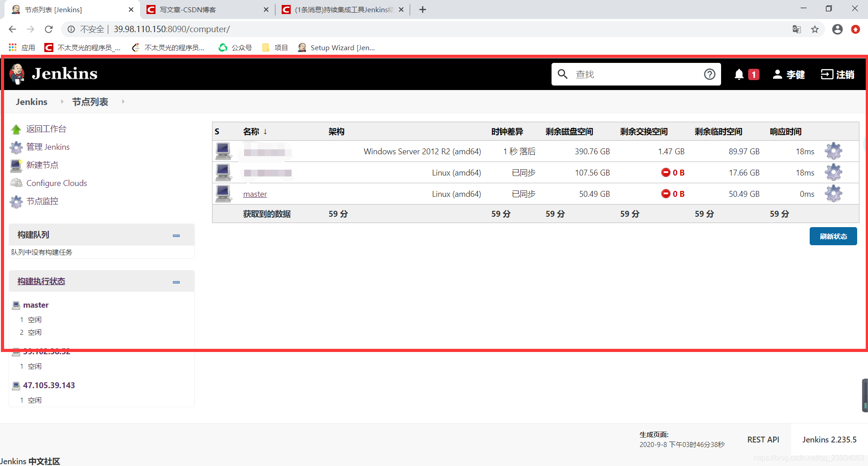The image size is (868, 466).
Task: Click the 新建节点 link
Action: (42, 165)
